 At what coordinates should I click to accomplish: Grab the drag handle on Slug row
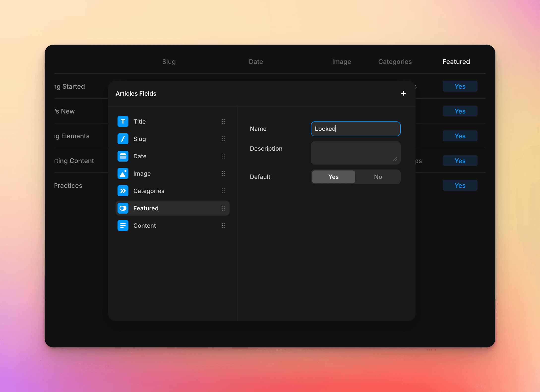tap(223, 139)
